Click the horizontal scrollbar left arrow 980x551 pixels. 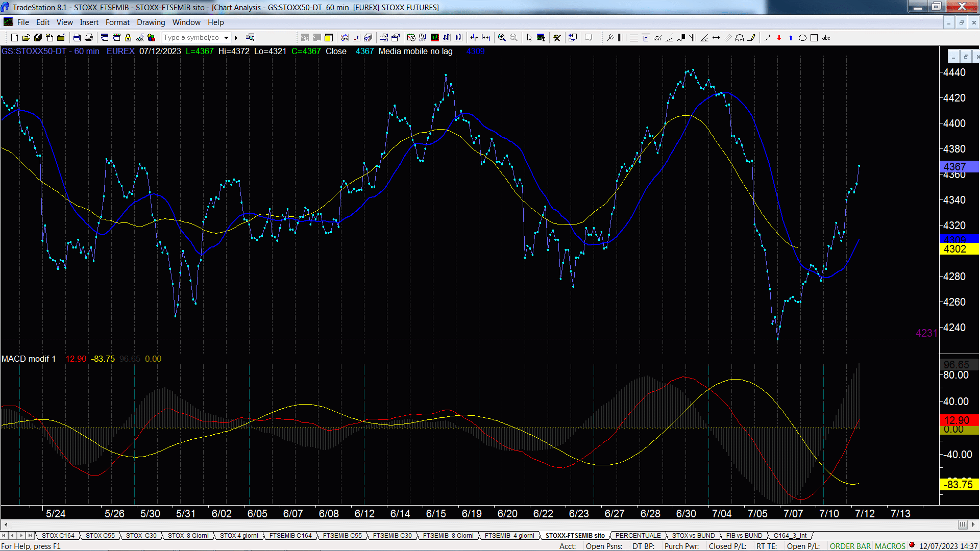click(5, 524)
